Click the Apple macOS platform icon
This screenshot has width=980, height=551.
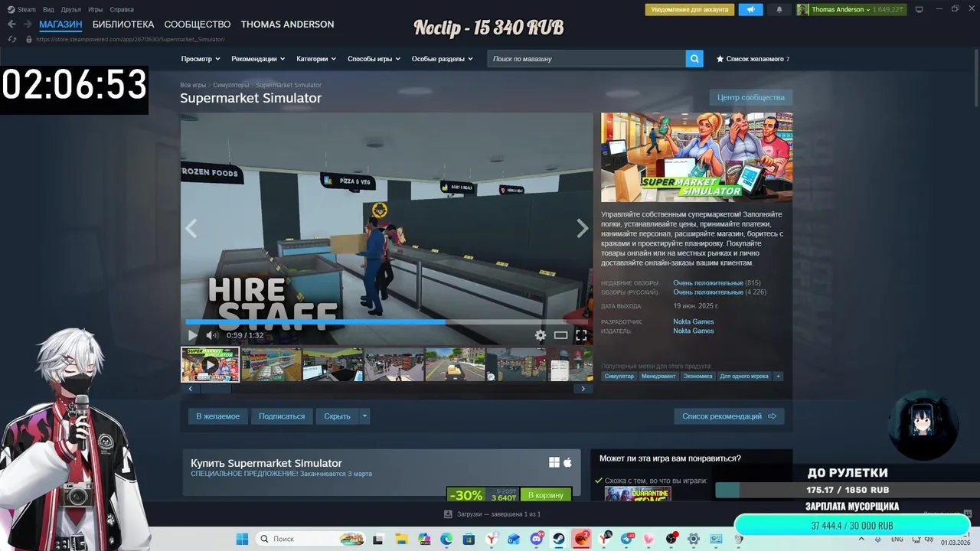click(567, 462)
